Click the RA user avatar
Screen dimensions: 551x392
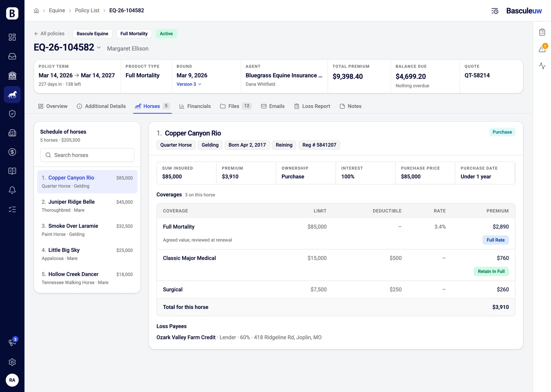(12, 380)
